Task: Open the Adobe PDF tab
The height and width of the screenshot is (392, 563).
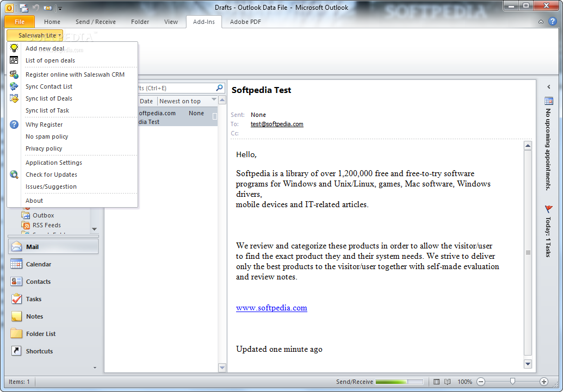Action: click(x=245, y=22)
